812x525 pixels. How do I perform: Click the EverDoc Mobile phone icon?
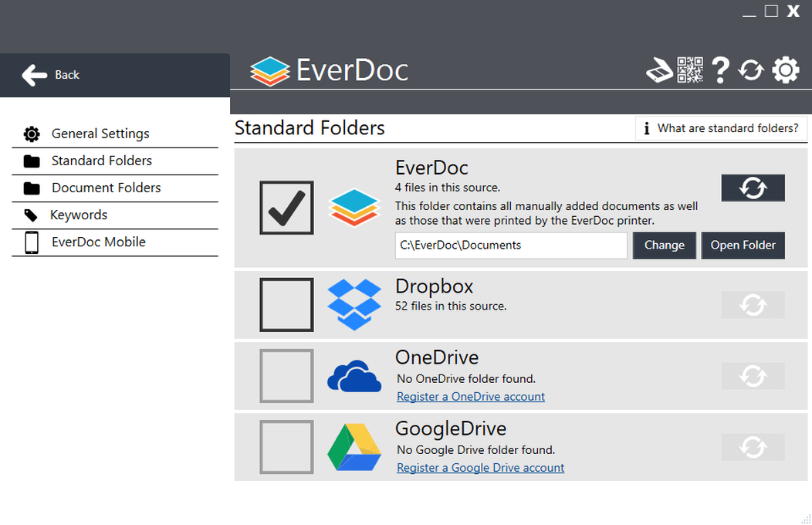click(32, 242)
